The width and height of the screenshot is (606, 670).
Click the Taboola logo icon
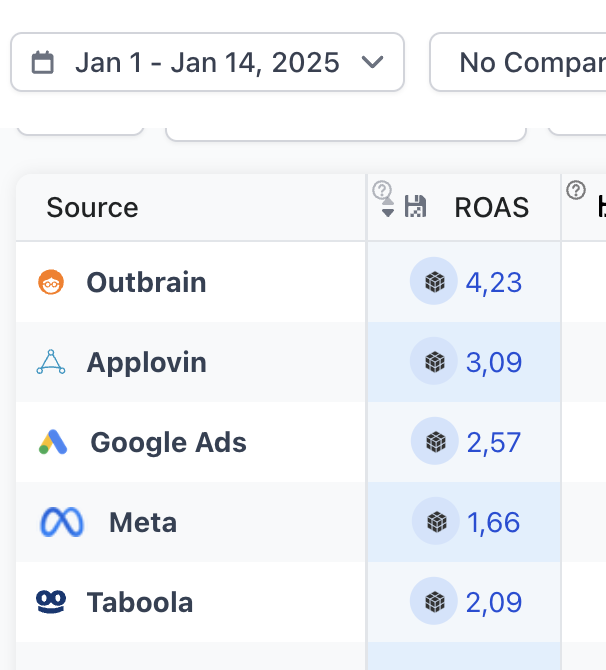coord(51,602)
